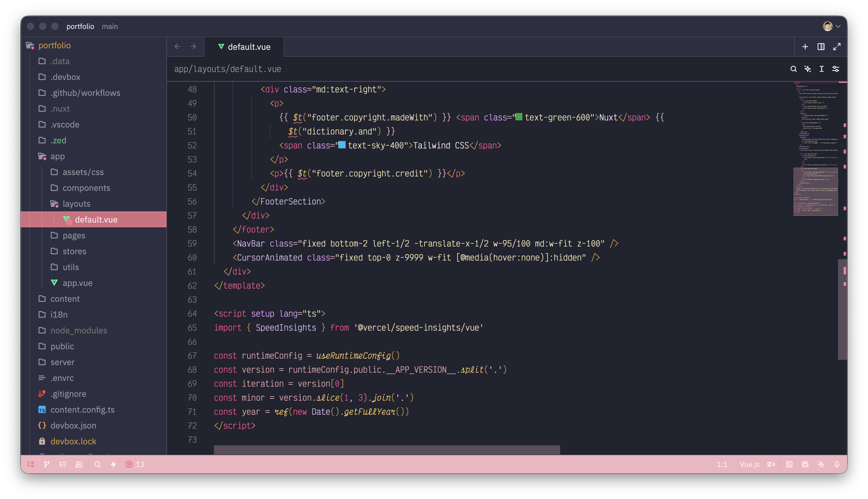Open app.vue in the file tree
This screenshot has width=868, height=499.
(94, 283)
